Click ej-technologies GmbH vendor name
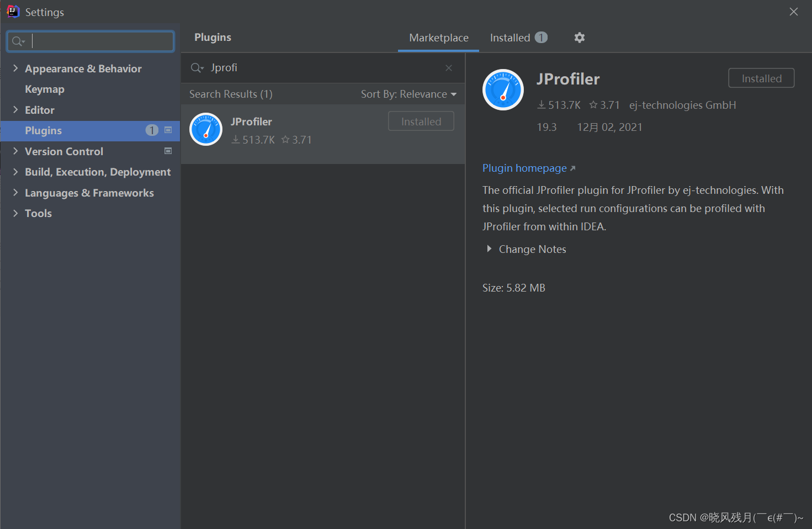 pyautogui.click(x=682, y=105)
